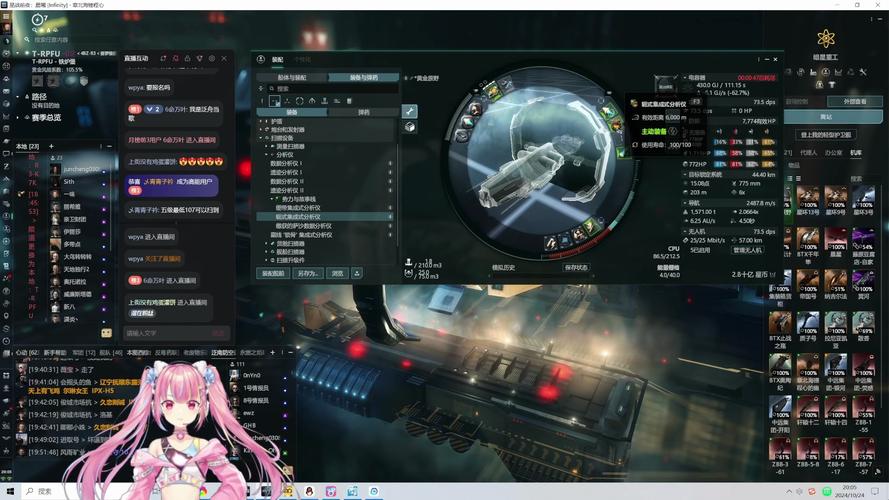The image size is (889, 500).
Task: Toggle the fourth module filter icon
Action: 312,101
